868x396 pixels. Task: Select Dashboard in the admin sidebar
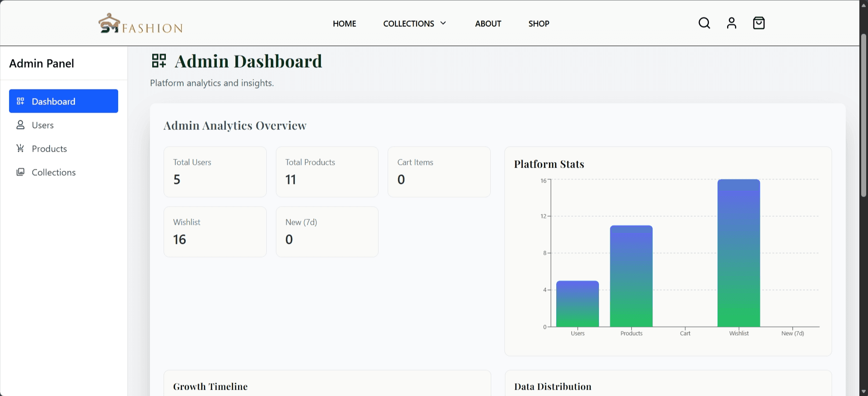tap(64, 101)
